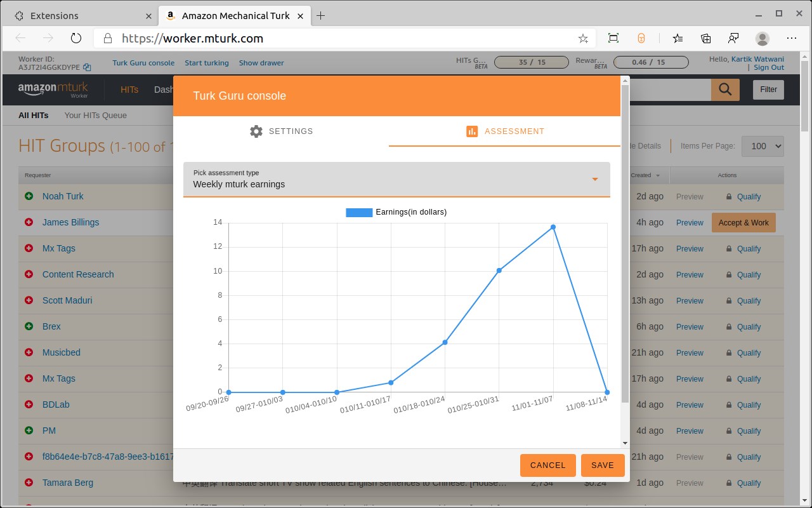The width and height of the screenshot is (812, 508).
Task: Close the Amazon Mechanical Turk browser tab
Action: tap(301, 15)
